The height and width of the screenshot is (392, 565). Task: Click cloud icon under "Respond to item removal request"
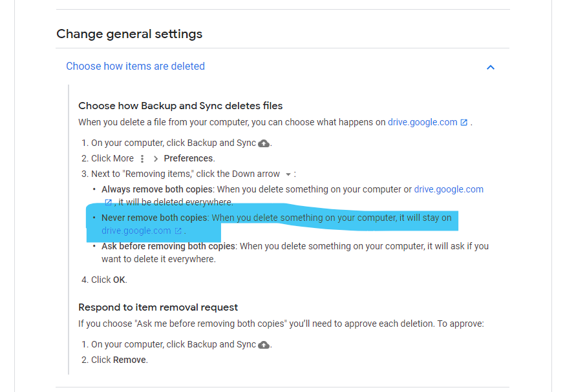pos(264,345)
